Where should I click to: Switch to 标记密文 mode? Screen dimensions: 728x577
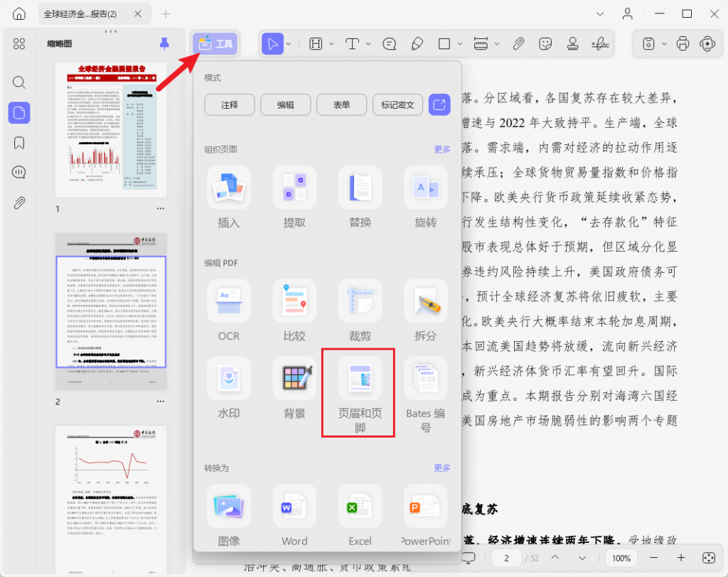398,104
